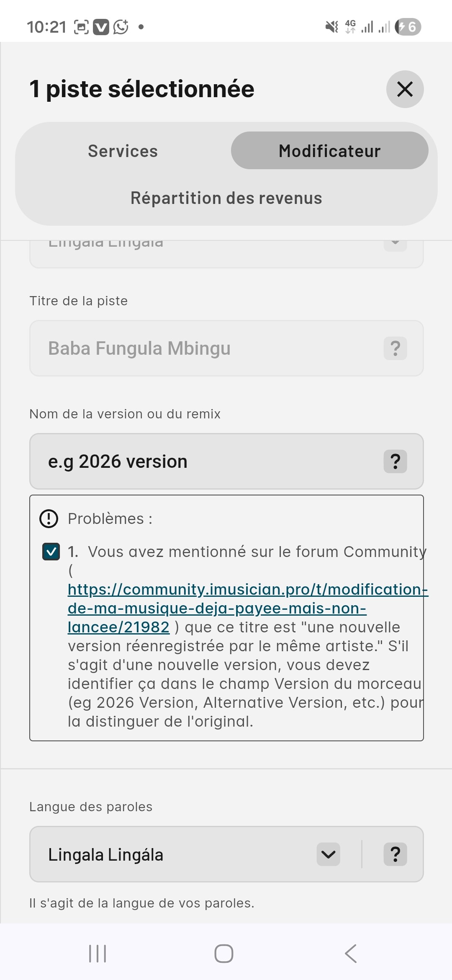Open help for Titre de la piste
The image size is (452, 980).
pyautogui.click(x=395, y=348)
